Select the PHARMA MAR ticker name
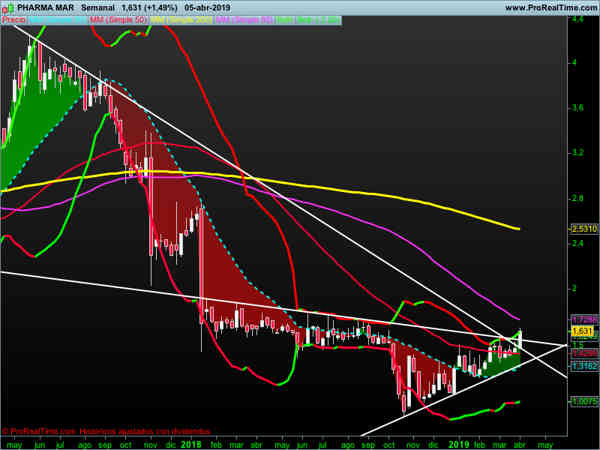 point(45,8)
